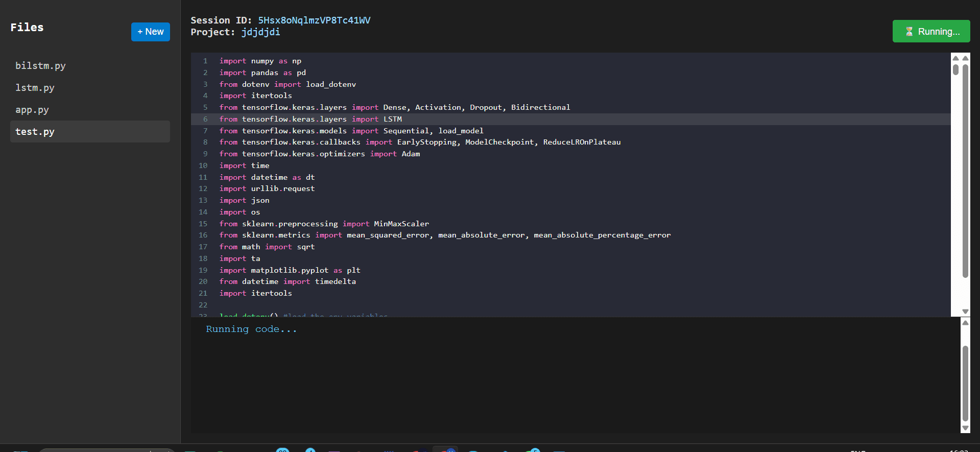Place cursor on 'import numpy as np' line
Image resolution: width=980 pixels, height=452 pixels.
[x=260, y=61]
